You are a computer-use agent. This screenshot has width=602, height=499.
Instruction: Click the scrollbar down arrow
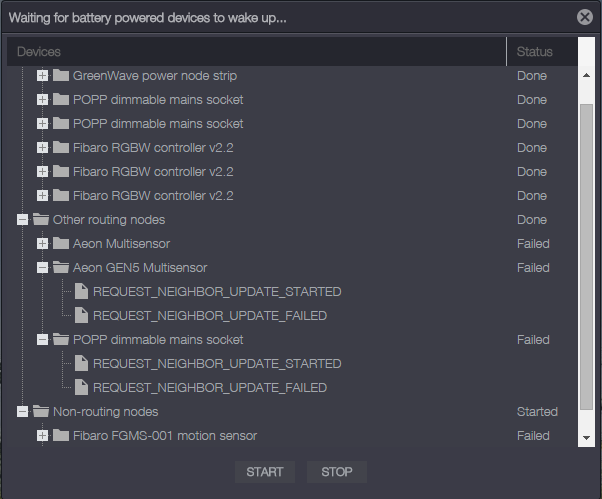[x=587, y=438]
